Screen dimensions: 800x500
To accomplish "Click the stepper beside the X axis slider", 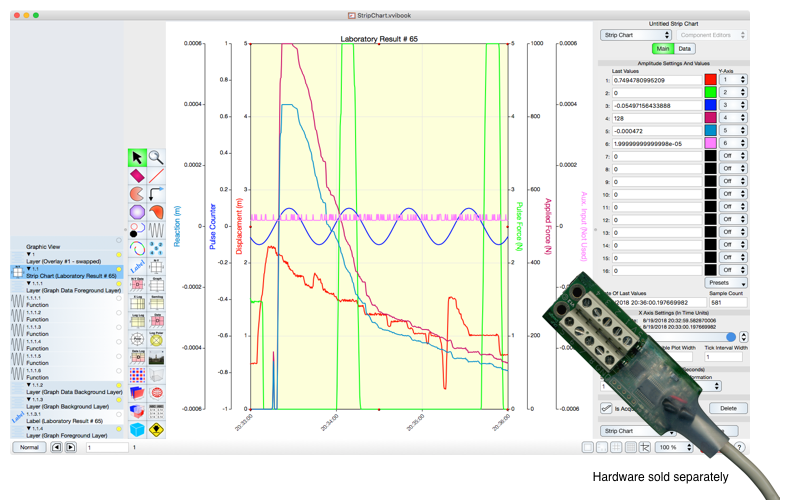I will click(x=743, y=337).
